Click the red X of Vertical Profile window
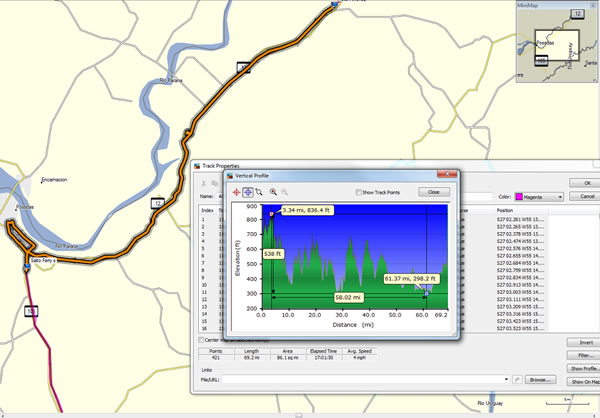Viewport: 600px width, 418px height. tap(447, 174)
